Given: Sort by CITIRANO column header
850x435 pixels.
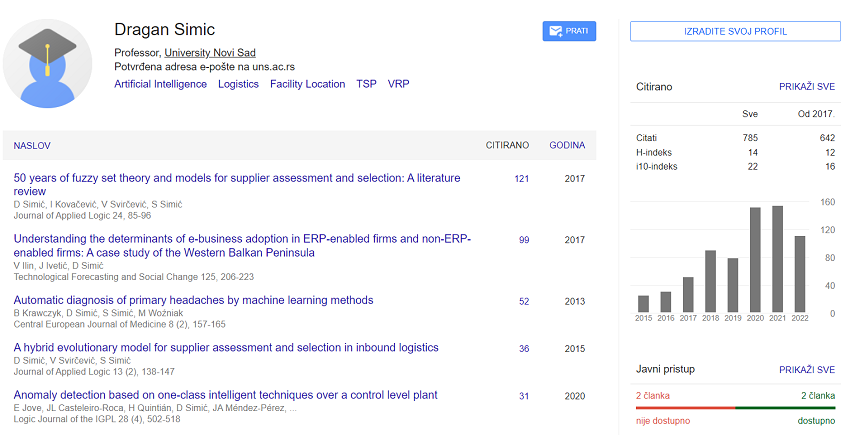Looking at the screenshot, I should coord(507,146).
